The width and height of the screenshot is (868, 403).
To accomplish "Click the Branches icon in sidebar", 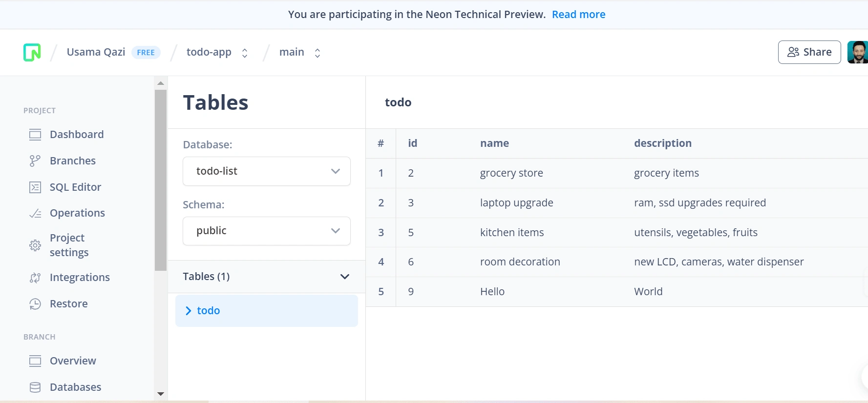I will pos(35,161).
